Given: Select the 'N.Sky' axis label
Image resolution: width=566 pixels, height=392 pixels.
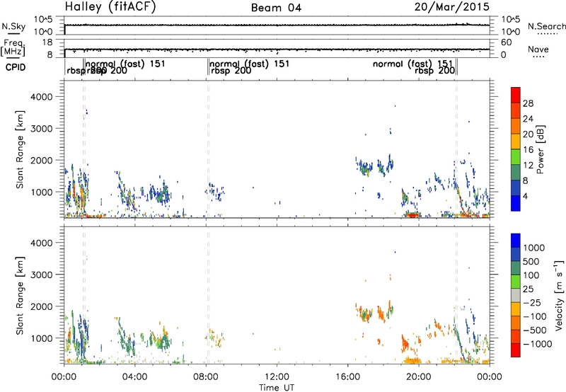Looking at the screenshot, I should pos(13,26).
